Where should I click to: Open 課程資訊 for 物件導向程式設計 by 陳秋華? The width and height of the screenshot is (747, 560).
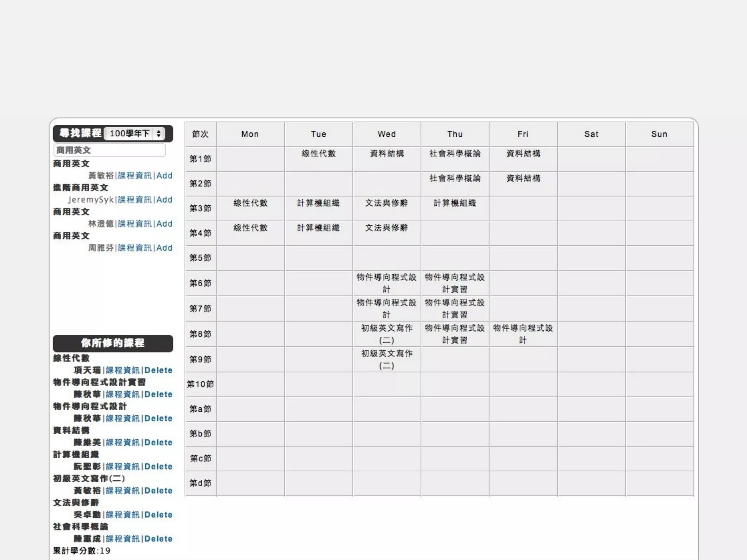click(123, 419)
